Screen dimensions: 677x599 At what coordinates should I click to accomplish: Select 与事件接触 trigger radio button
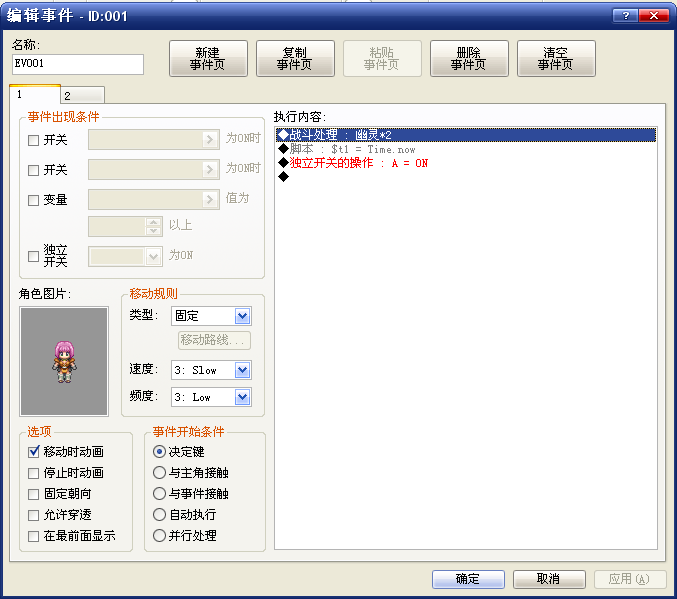pyautogui.click(x=159, y=494)
